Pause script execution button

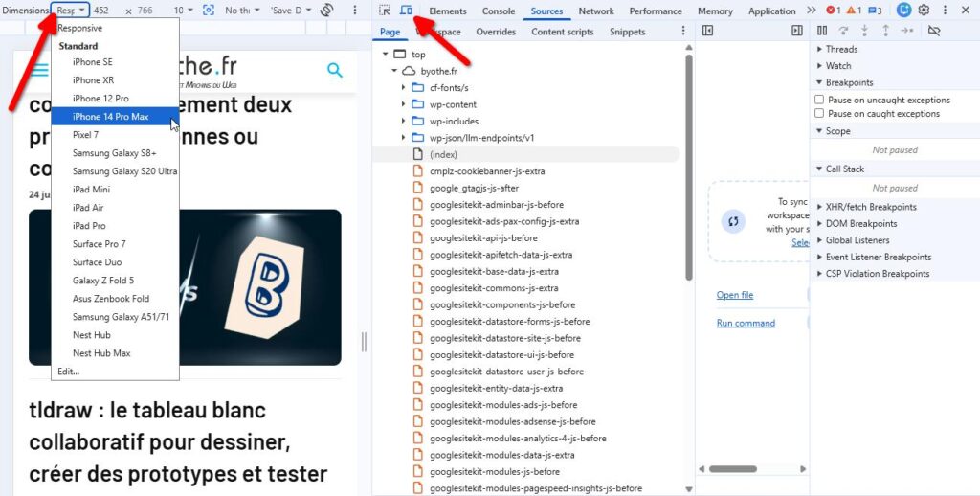(822, 31)
